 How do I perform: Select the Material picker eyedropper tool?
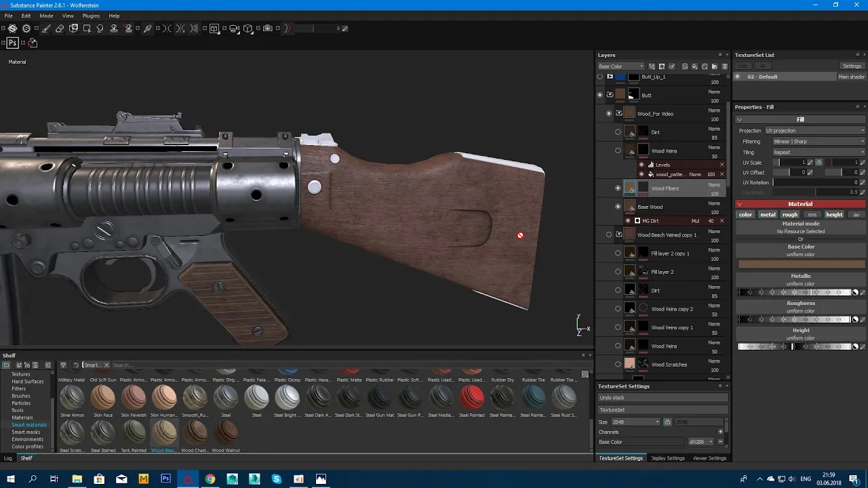147,28
